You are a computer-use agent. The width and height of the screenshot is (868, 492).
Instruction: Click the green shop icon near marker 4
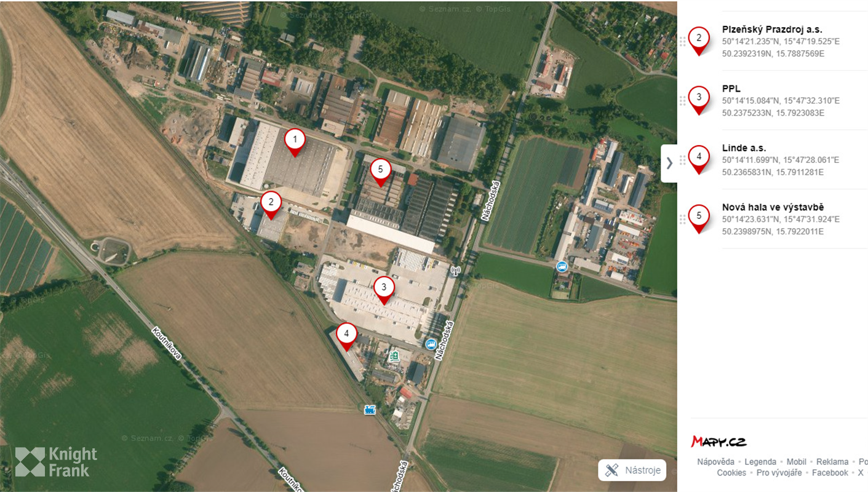click(x=394, y=355)
